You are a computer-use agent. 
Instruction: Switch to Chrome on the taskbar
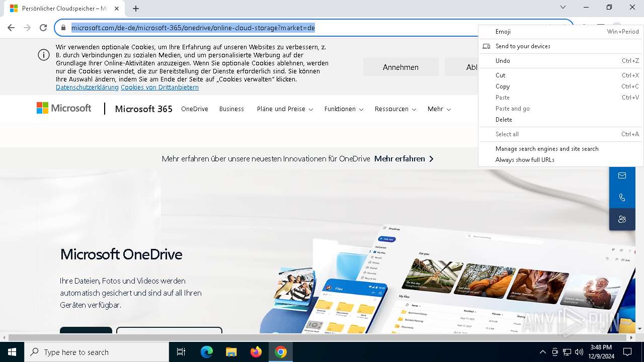tap(281, 352)
